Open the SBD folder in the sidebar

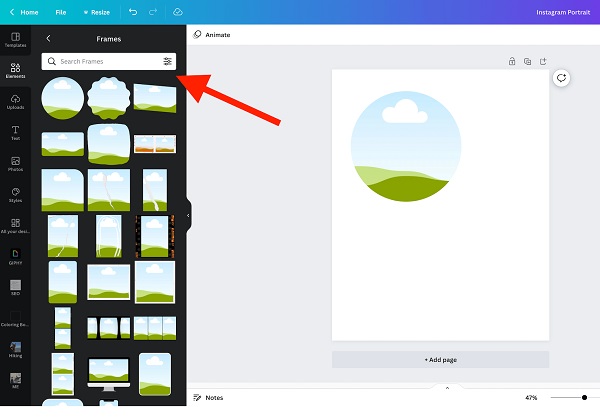point(15,288)
